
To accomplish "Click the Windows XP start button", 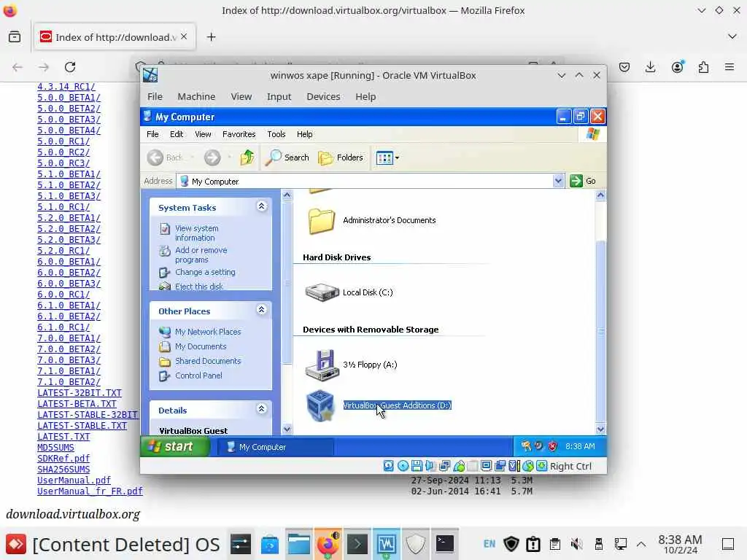I will tap(175, 447).
